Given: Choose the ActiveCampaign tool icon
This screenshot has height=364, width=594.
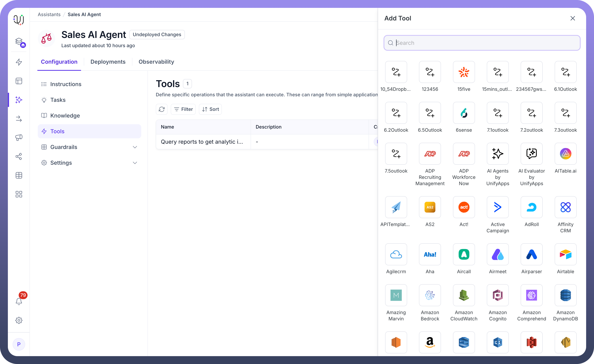Looking at the screenshot, I should [498, 207].
